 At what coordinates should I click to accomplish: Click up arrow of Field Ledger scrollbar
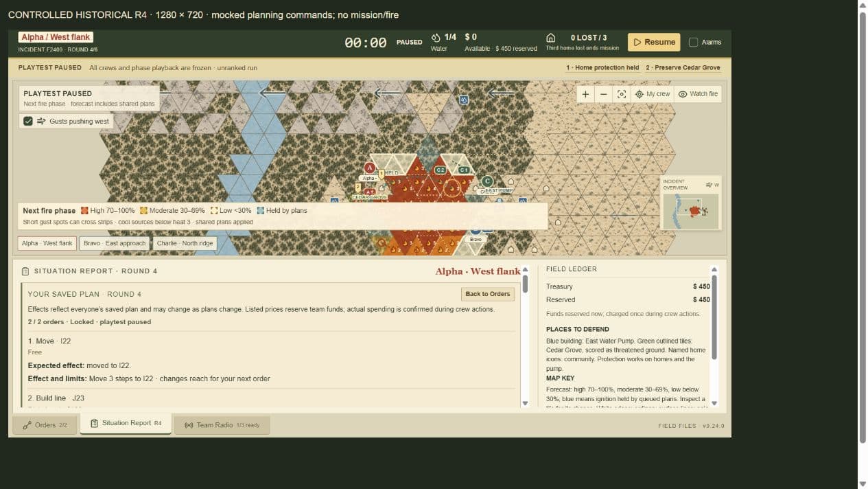(714, 269)
